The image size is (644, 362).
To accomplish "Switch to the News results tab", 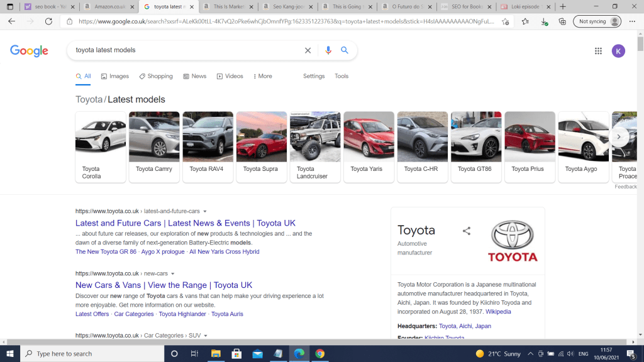I will click(195, 76).
